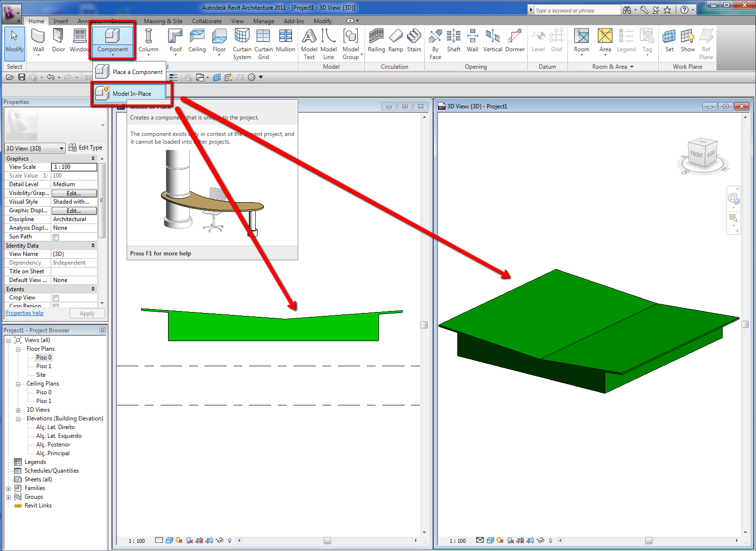Viewport: 756px width, 551px height.
Task: Toggle reveal hidden elements lightbulb, 3D view
Action: [x=551, y=540]
